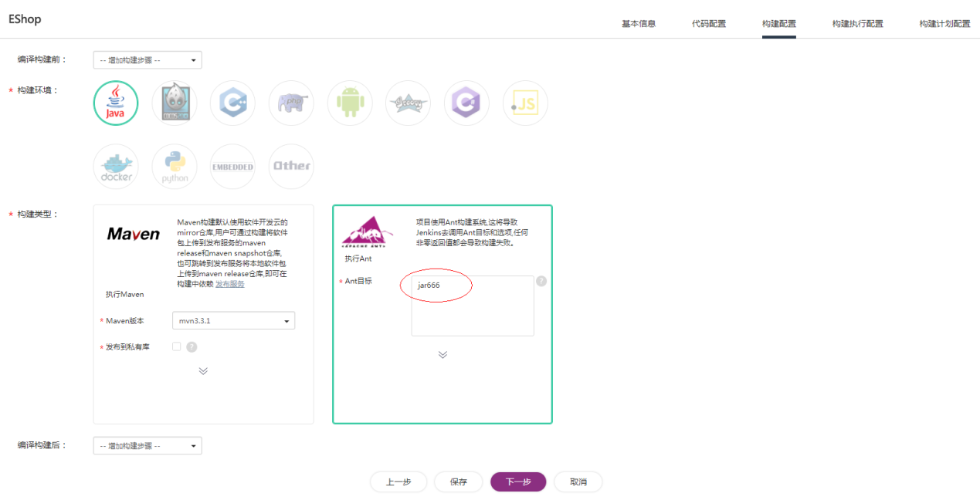
Task: Select the Java build environment icon
Action: point(116,103)
